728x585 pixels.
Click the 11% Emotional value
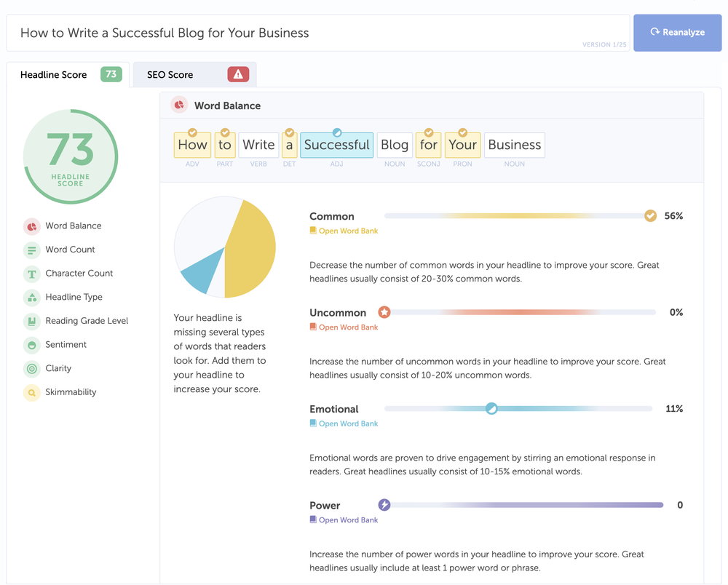click(674, 409)
